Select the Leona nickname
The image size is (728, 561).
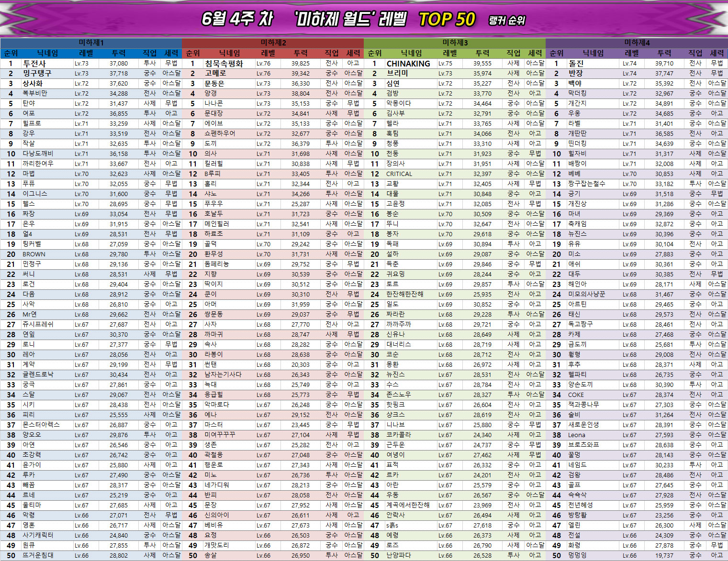pyautogui.click(x=576, y=435)
